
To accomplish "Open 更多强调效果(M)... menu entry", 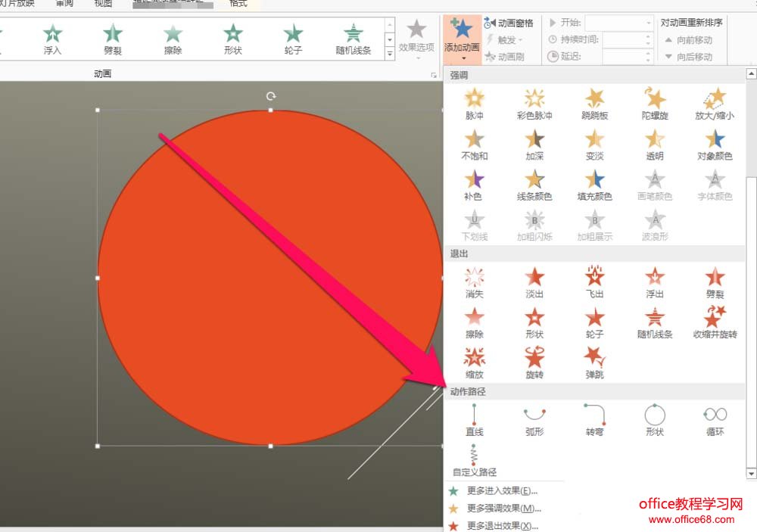I will [x=503, y=509].
